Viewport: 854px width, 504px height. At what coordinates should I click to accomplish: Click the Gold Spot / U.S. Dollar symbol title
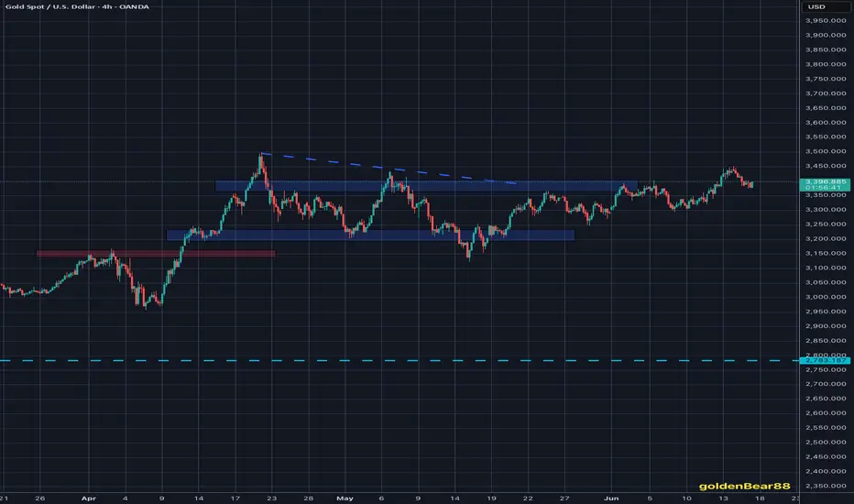[77, 6]
